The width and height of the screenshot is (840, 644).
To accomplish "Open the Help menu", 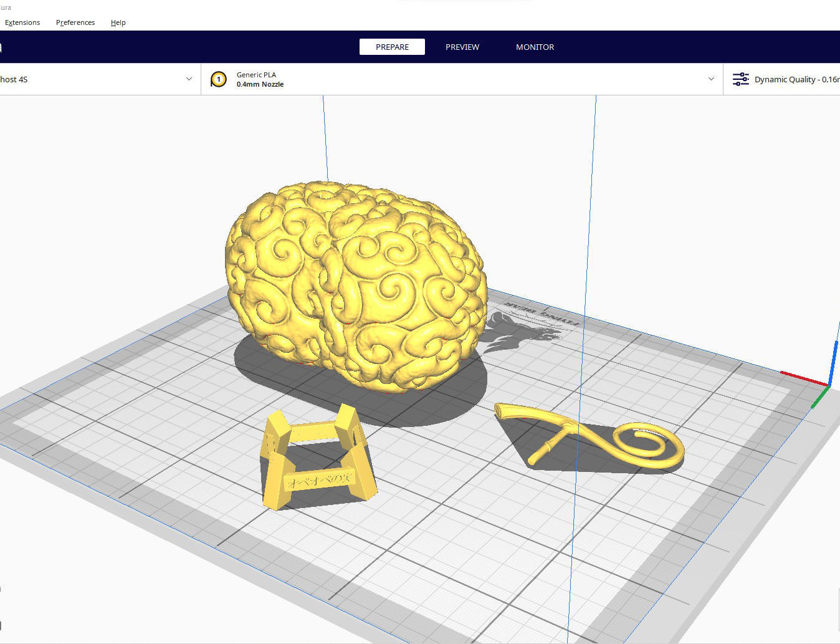I will pyautogui.click(x=118, y=22).
